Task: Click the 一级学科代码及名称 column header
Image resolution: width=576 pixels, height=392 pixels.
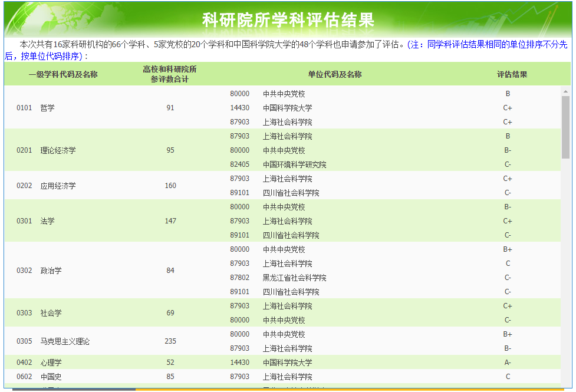Action: [63, 74]
